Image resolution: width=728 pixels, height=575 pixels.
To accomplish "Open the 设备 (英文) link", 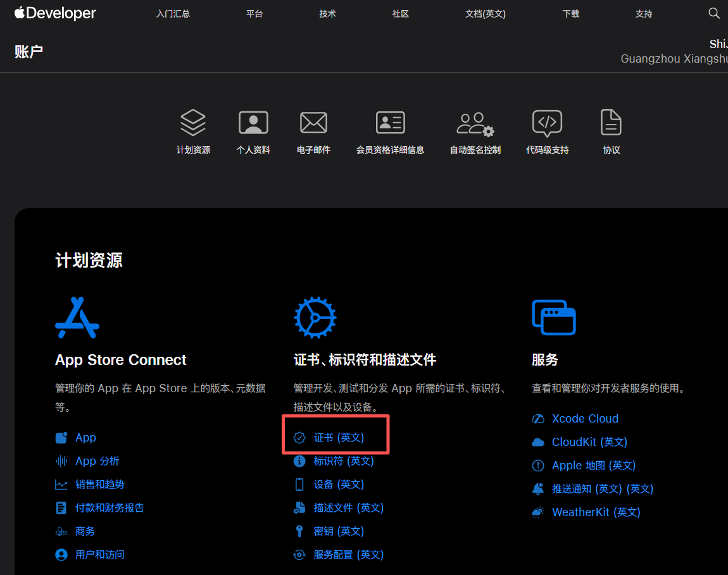I will click(x=339, y=485).
